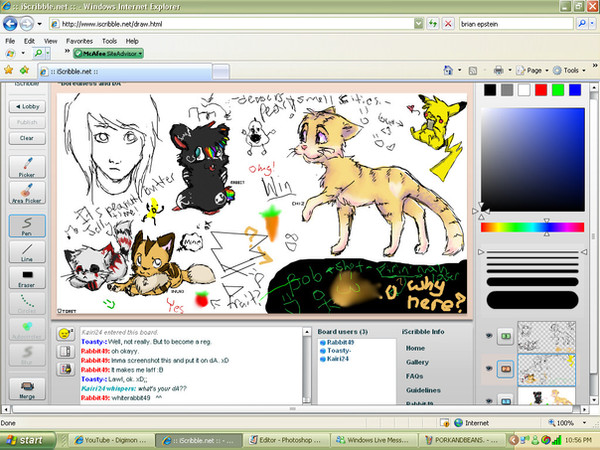Click the blue layer mode button on bottom layer
The width and height of the screenshot is (600, 450).
(505, 401)
